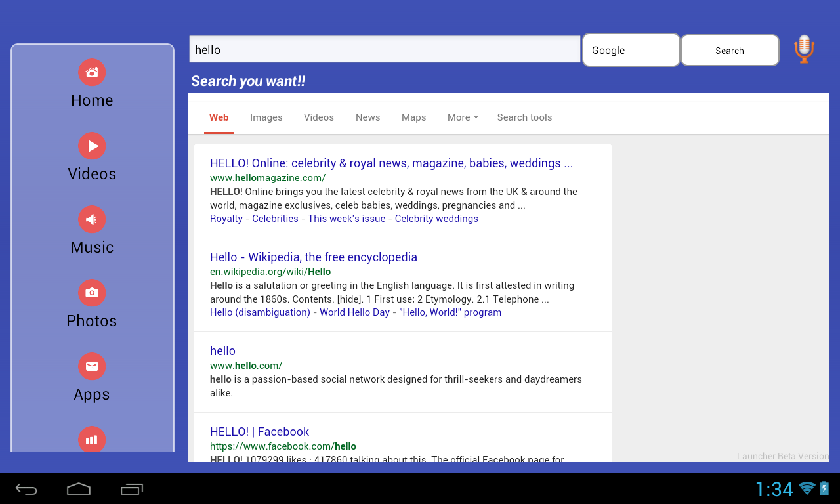Open the Home icon in sidebar

click(92, 72)
